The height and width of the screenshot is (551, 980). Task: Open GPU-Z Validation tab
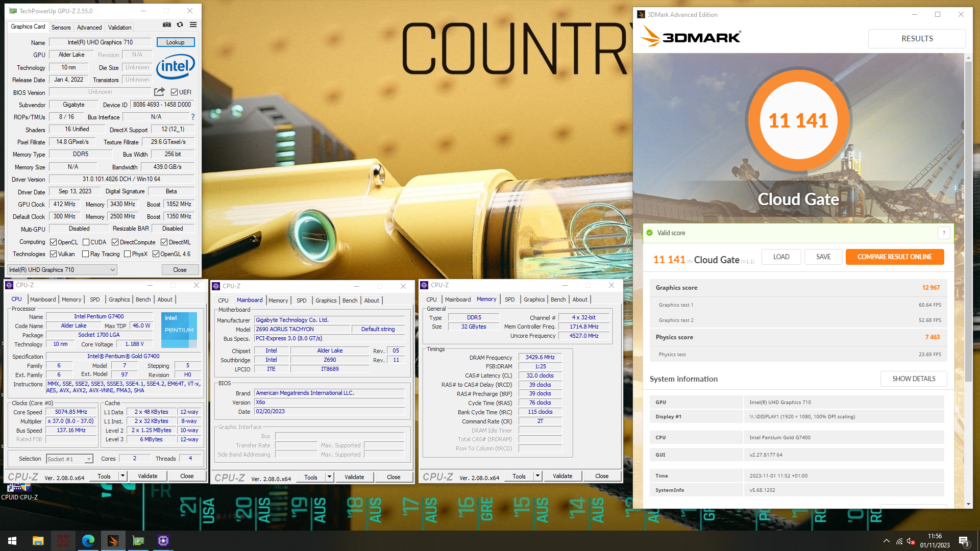click(119, 27)
